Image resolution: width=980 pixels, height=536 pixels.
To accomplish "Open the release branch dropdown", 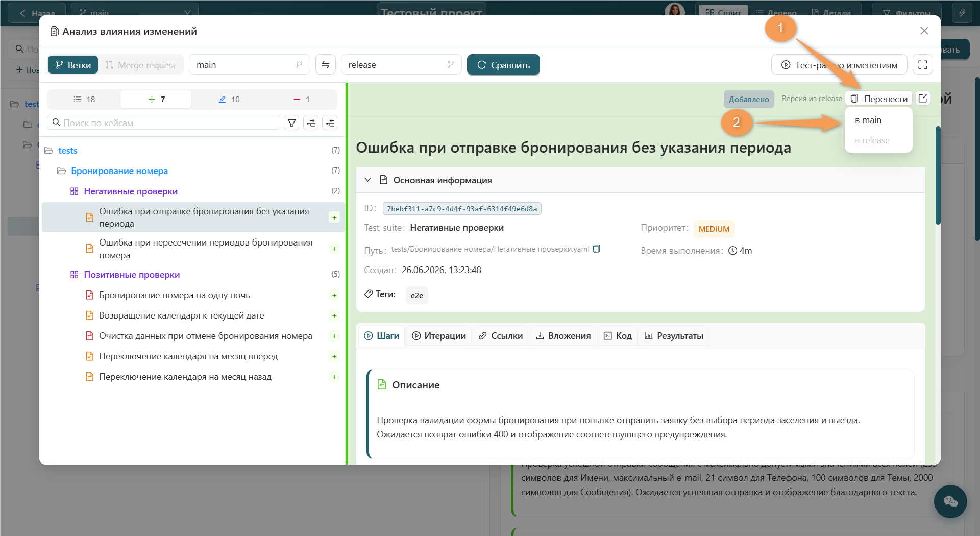I will 401,65.
